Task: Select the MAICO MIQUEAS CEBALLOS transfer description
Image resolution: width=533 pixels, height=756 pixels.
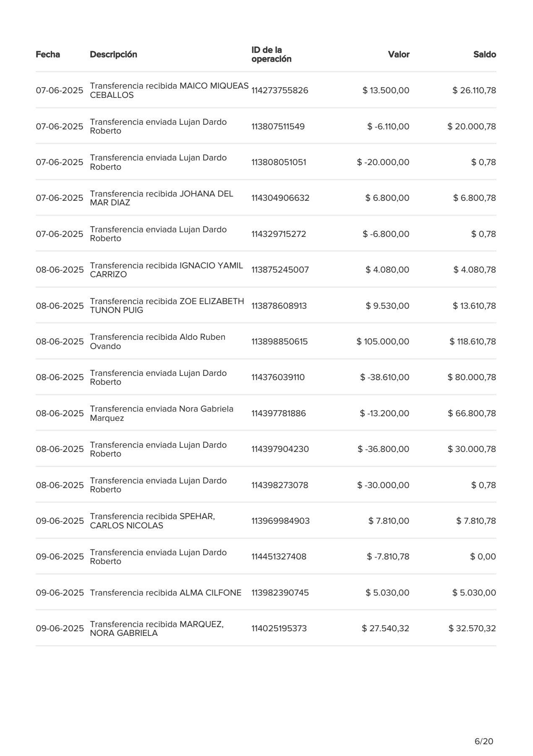Action: click(169, 90)
